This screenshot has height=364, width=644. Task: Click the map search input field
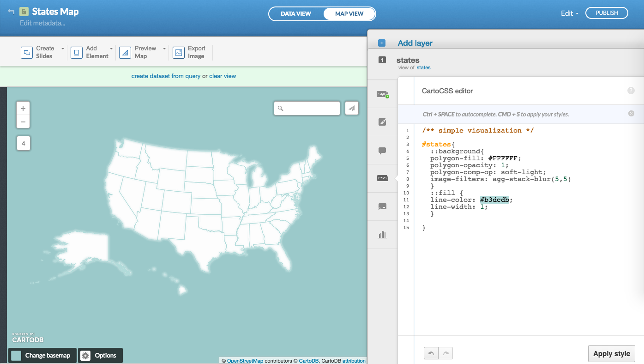click(312, 109)
